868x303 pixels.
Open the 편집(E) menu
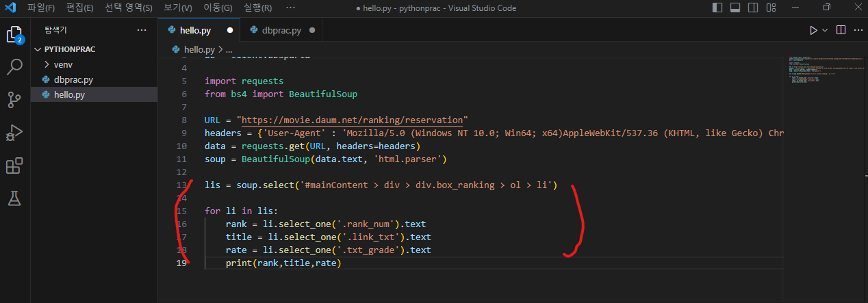80,8
